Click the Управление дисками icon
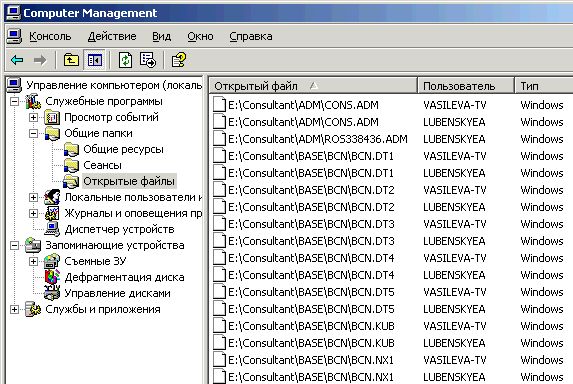The width and height of the screenshot is (573, 384). [52, 293]
